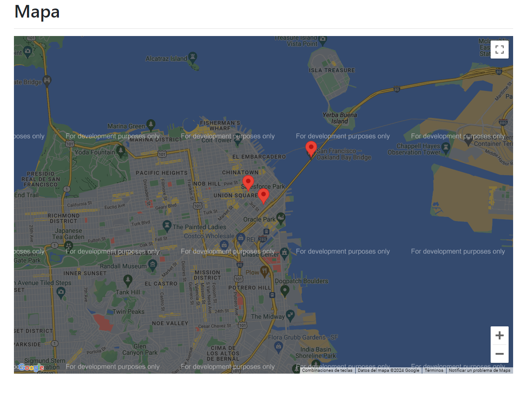The height and width of the screenshot is (393, 532).
Task: Open the Yoda Fountain park icon
Action: (121, 151)
